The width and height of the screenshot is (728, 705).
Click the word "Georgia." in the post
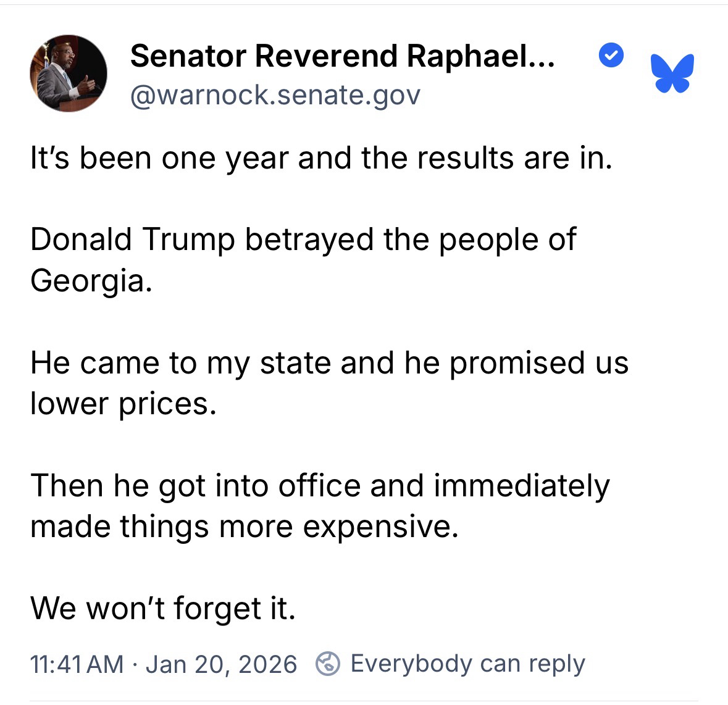click(x=91, y=281)
